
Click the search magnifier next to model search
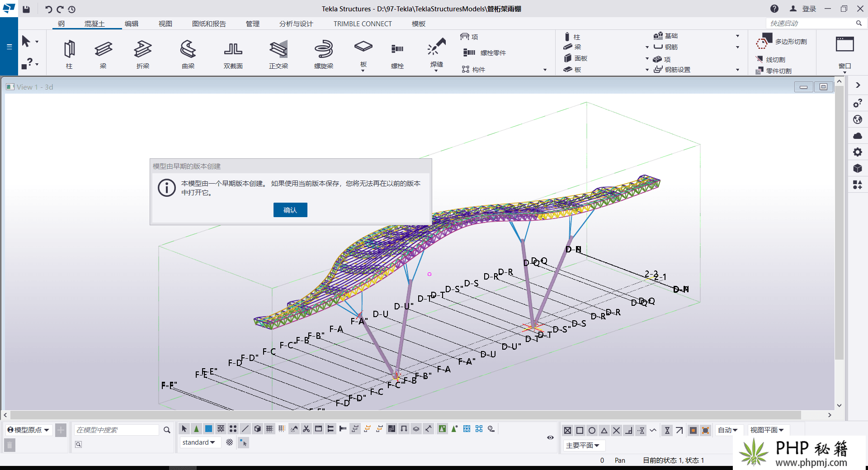click(167, 430)
